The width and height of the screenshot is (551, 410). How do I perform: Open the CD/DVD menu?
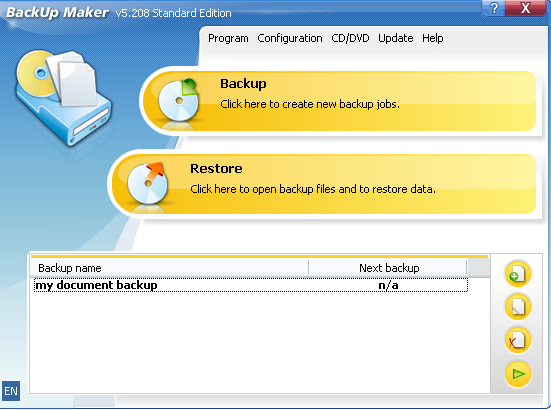[x=350, y=38]
